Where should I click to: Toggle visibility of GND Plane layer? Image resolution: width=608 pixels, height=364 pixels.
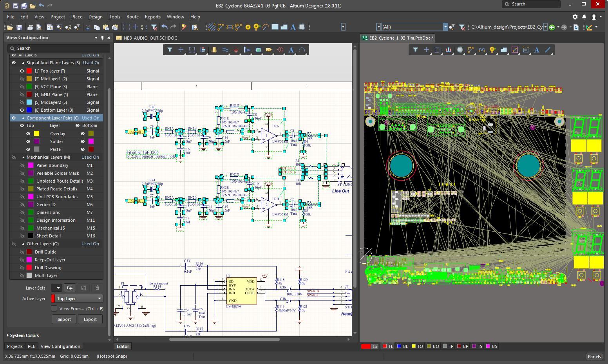coord(22,94)
